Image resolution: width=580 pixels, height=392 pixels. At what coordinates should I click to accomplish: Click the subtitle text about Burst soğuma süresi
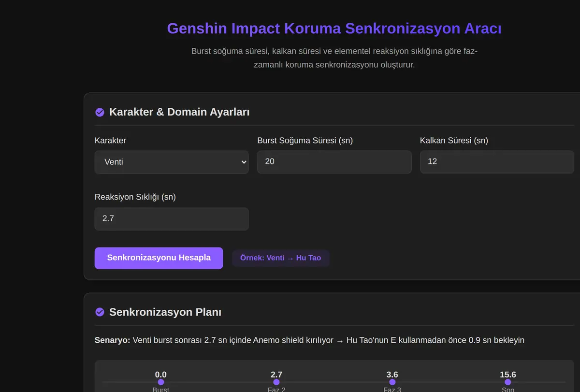334,58
